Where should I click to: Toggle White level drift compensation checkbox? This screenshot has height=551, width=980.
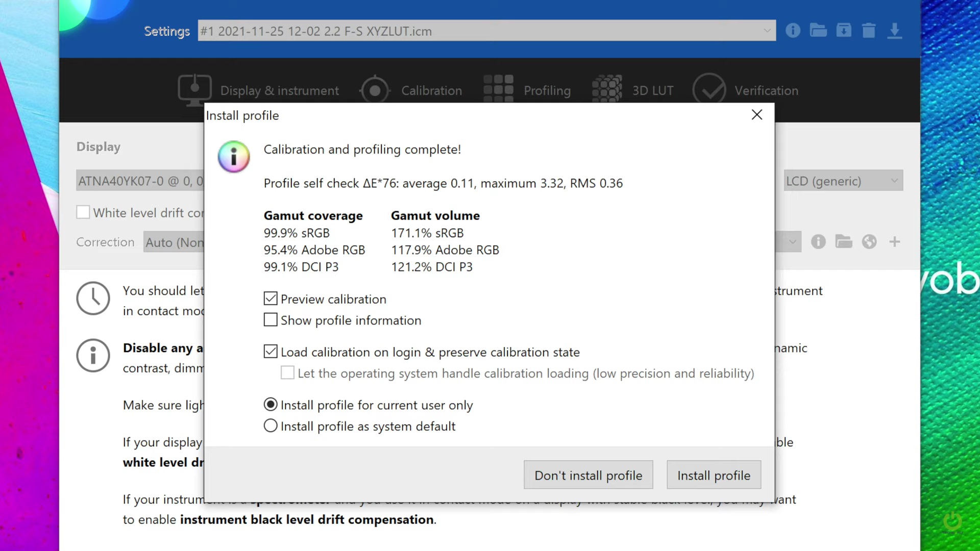(x=83, y=212)
